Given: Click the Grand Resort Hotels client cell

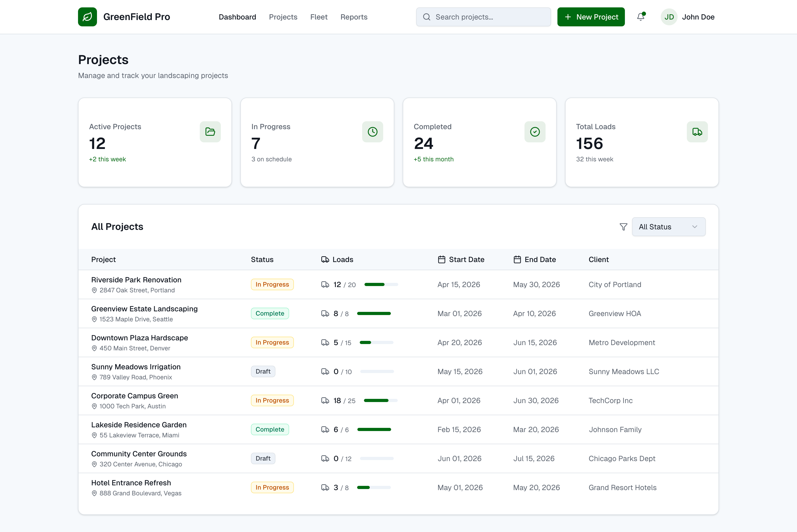Looking at the screenshot, I should (622, 487).
